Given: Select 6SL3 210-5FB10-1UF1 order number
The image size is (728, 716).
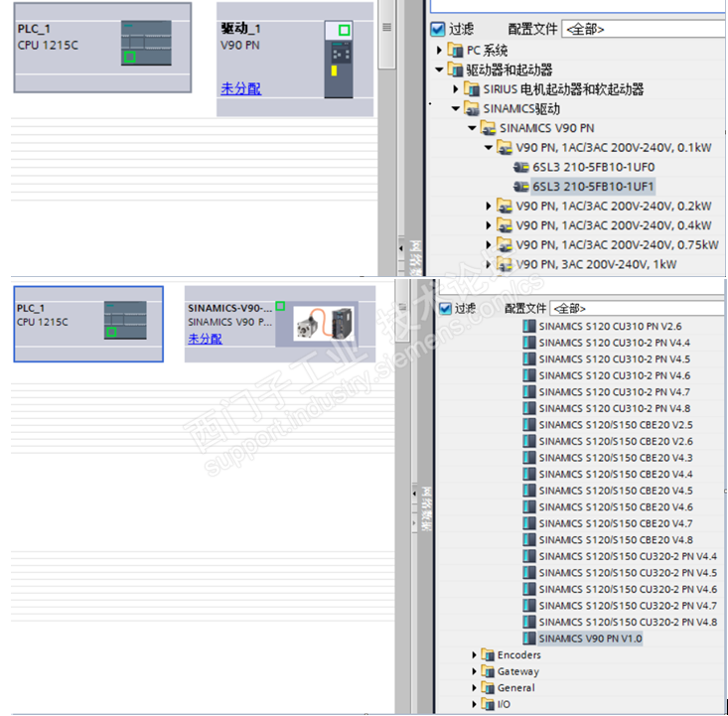Looking at the screenshot, I should pos(593,186).
